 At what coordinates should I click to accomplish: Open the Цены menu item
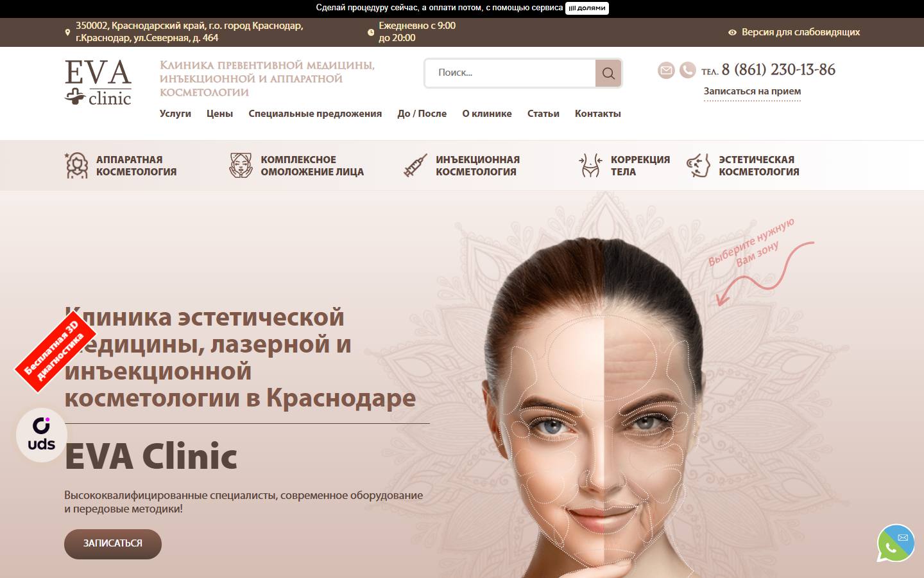coord(219,114)
